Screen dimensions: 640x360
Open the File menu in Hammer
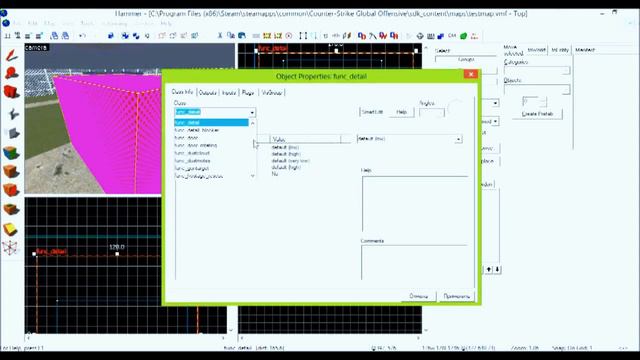17,23
